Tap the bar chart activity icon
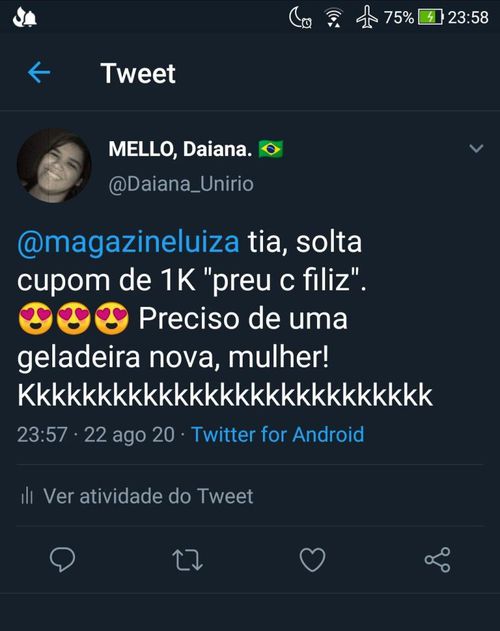Image resolution: width=500 pixels, height=631 pixels. coord(27,496)
